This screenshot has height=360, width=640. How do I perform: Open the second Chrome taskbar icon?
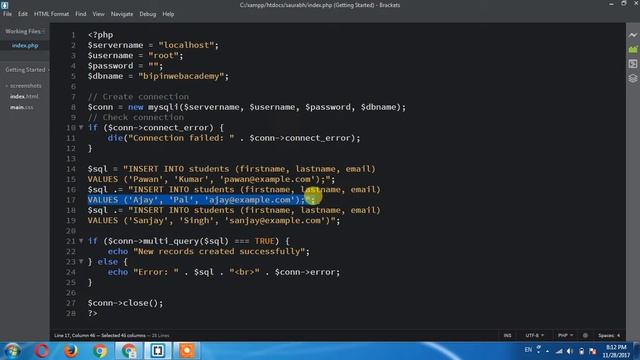129,351
